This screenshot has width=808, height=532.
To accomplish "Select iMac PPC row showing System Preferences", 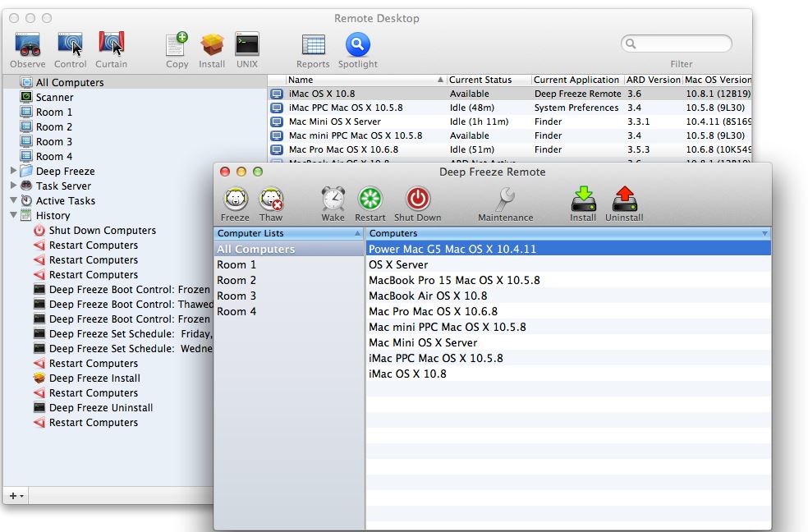I will pos(510,108).
